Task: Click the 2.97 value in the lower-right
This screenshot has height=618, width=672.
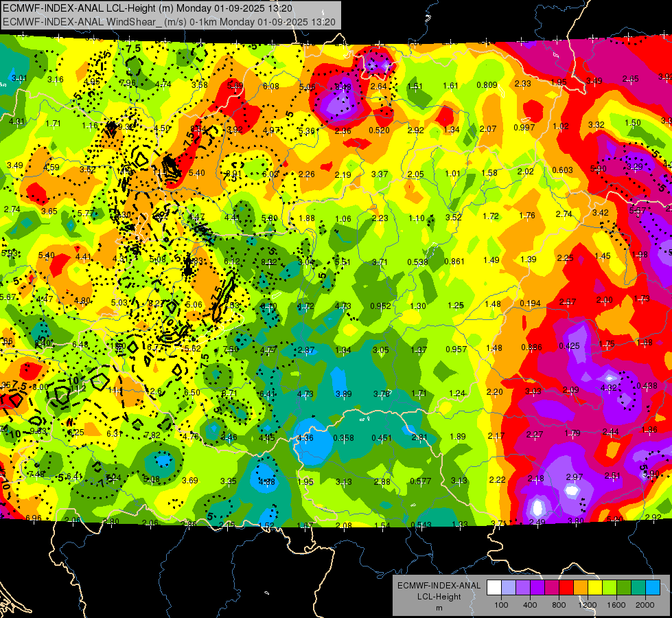Action: 575,477
